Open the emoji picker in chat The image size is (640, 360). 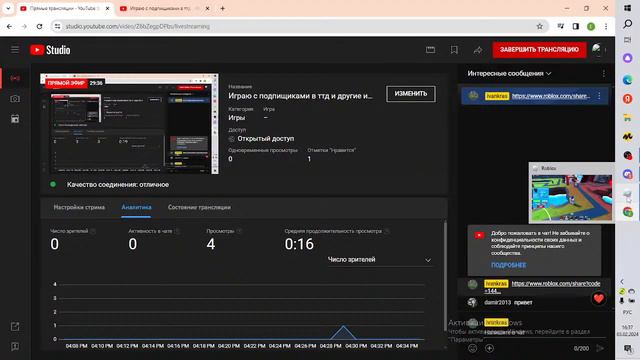point(473,348)
